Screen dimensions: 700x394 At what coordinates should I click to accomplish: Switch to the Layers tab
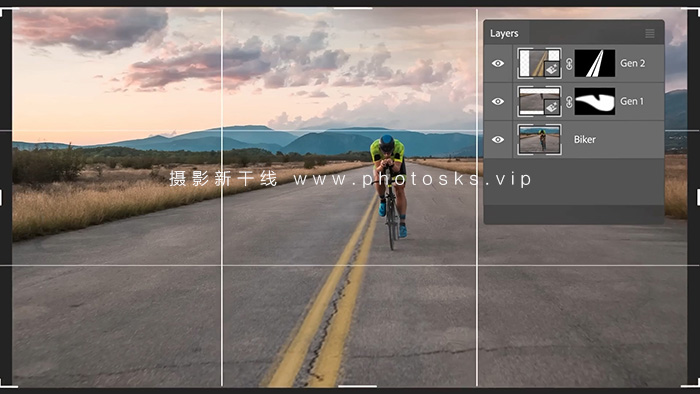pyautogui.click(x=504, y=33)
